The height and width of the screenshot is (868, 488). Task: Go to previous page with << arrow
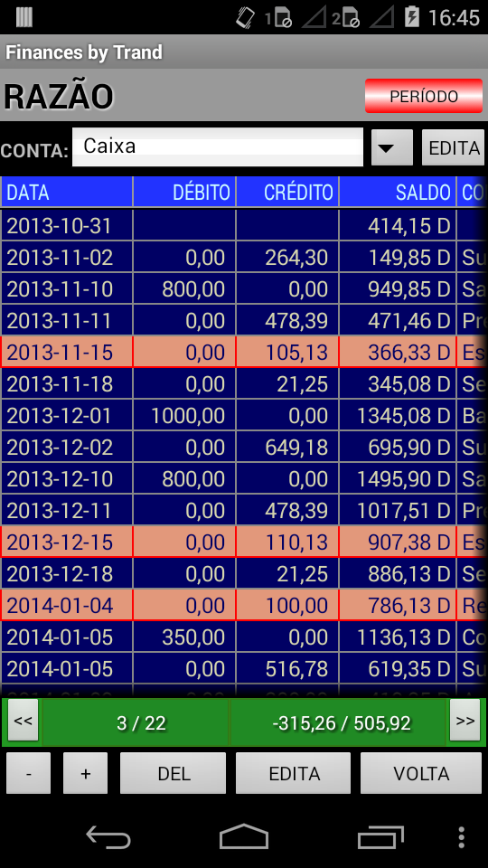pos(23,721)
